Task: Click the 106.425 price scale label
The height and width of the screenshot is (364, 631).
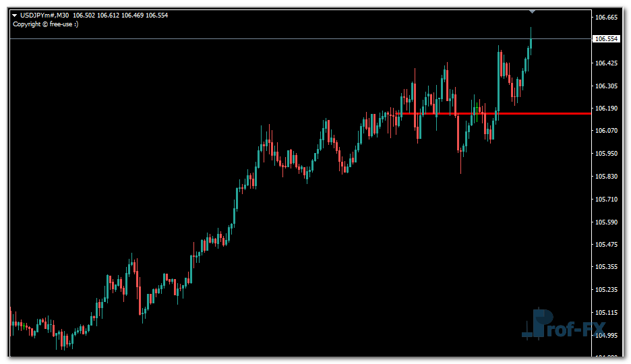Action: pyautogui.click(x=606, y=63)
